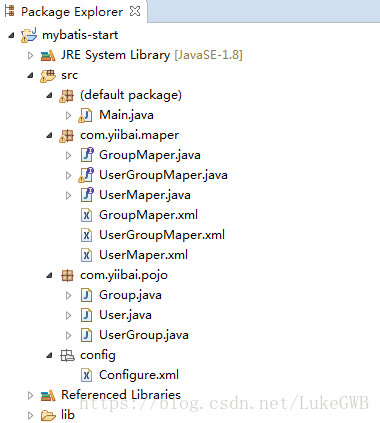Select the GroupMaper.java file name
The width and height of the screenshot is (380, 423).
coord(150,155)
